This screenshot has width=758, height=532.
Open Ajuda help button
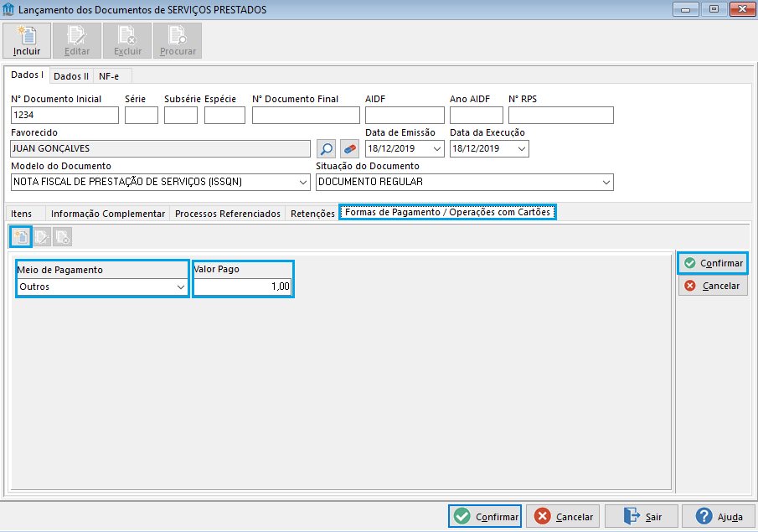pyautogui.click(x=719, y=517)
